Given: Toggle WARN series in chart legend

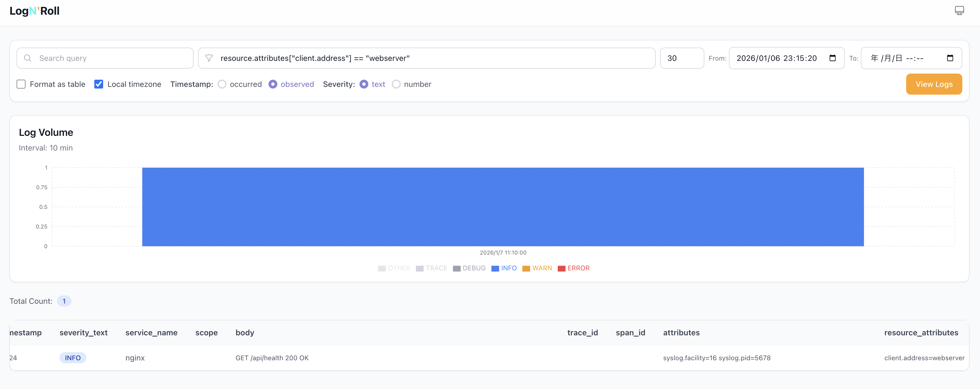Looking at the screenshot, I should [x=537, y=268].
